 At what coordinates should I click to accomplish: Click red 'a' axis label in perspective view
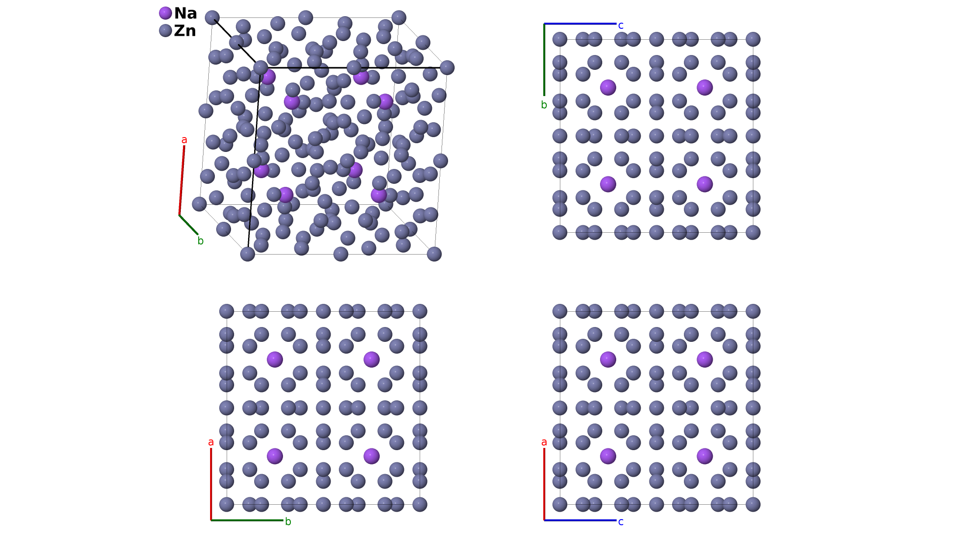pos(184,140)
